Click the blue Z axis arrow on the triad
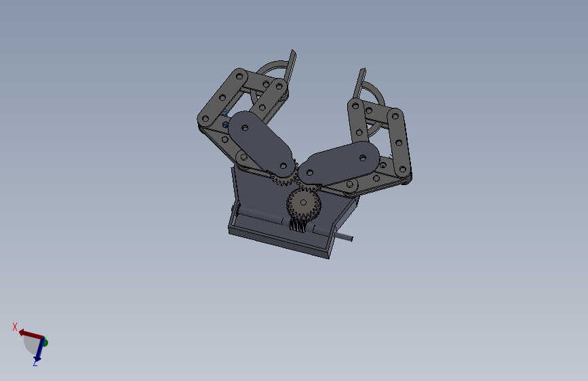Viewport: 588px width, 381px height. click(x=39, y=351)
